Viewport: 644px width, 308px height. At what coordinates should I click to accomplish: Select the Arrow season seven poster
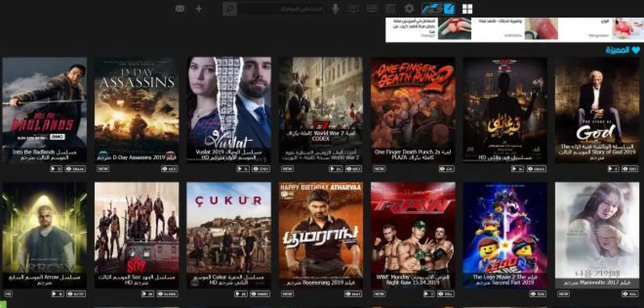click(x=45, y=228)
